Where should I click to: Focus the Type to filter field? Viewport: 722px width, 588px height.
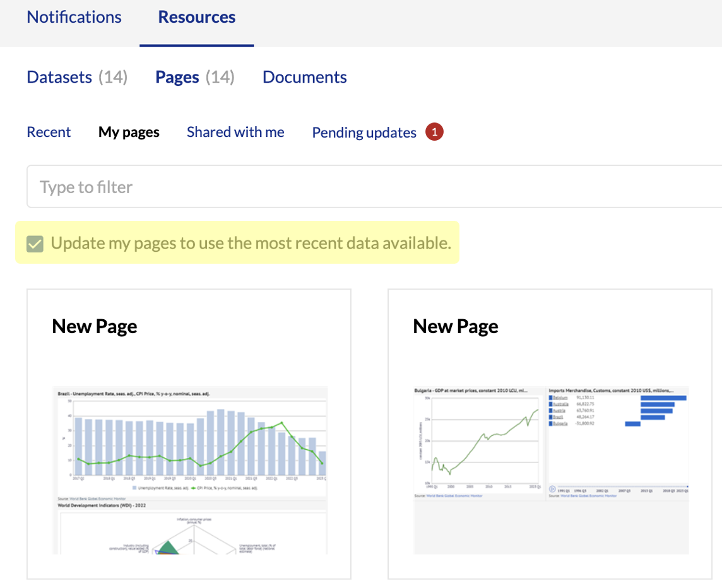[x=374, y=187]
